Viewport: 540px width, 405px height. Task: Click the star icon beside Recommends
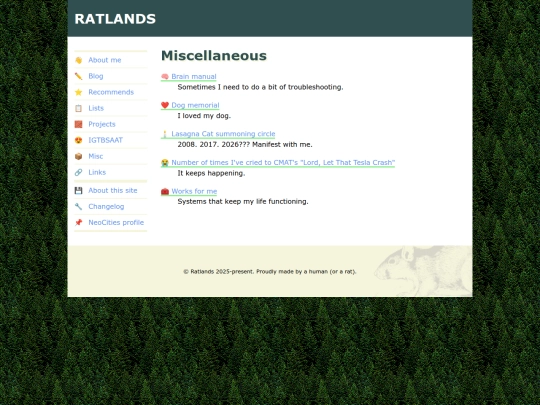click(79, 92)
